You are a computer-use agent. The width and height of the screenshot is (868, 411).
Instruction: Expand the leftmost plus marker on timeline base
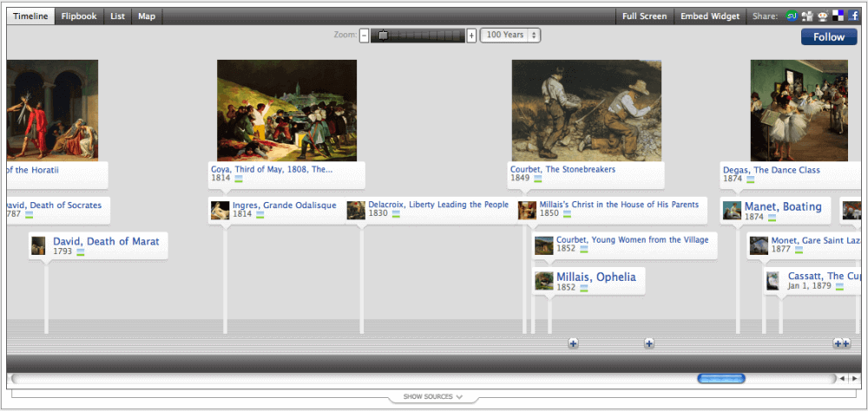click(573, 343)
